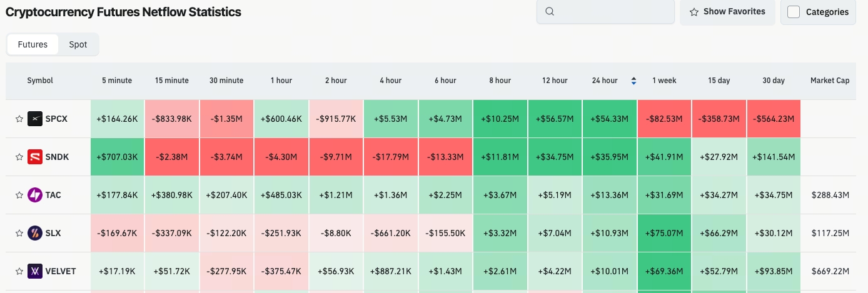Sort by the 6 hour column
This screenshot has width=868, height=293.
click(445, 81)
